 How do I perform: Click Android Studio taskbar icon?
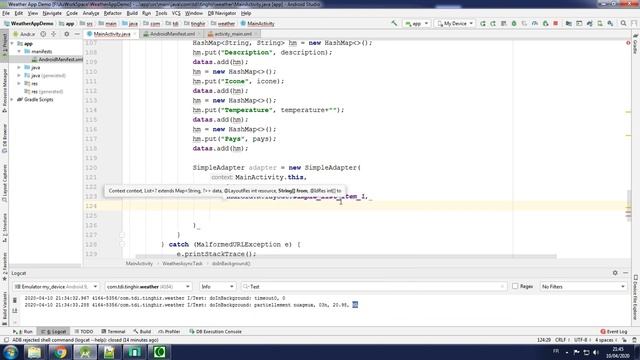pyautogui.click(x=85, y=352)
